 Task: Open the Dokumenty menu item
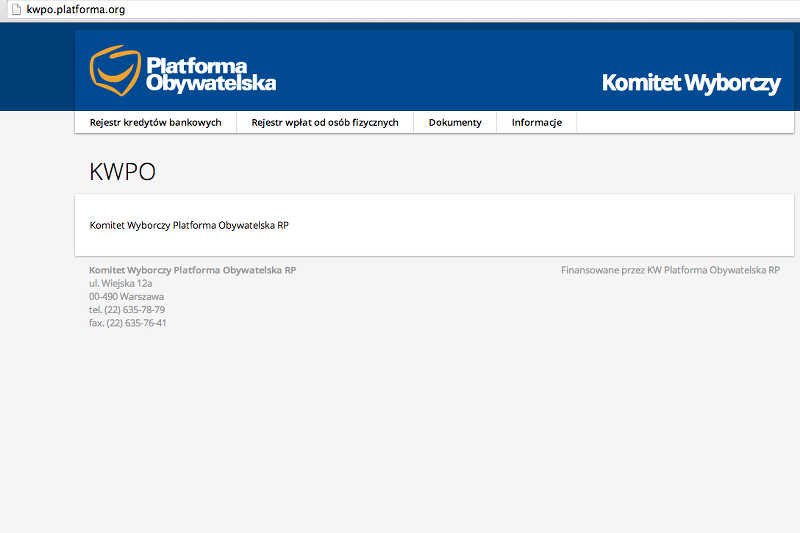point(455,122)
